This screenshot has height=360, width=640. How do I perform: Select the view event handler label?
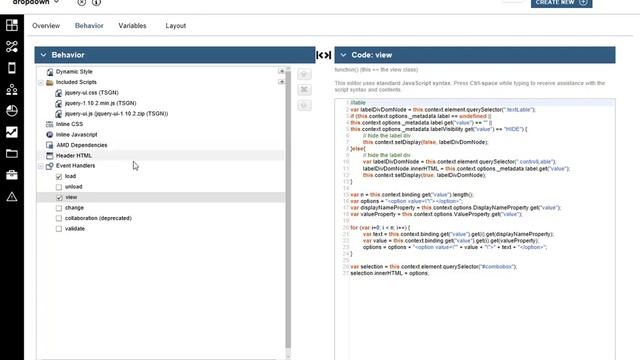(71, 197)
